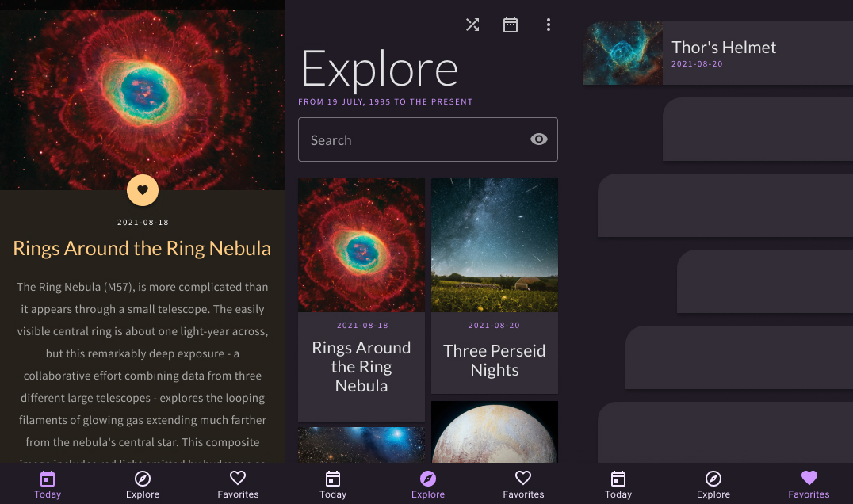
Task: Open the Three Perseid Nights card image
Action: pos(495,245)
